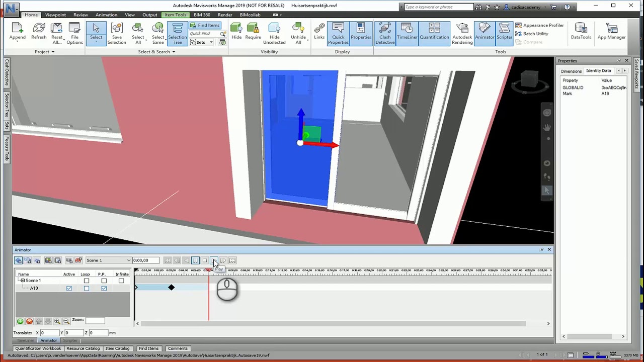The width and height of the screenshot is (644, 362).
Task: Click the Rotate animation set icon in Animator
Action: pyautogui.click(x=28, y=260)
